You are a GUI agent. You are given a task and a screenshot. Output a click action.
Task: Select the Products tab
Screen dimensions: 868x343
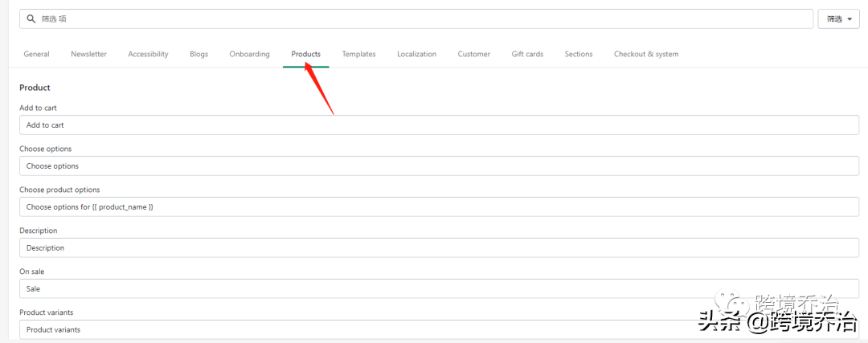point(306,54)
